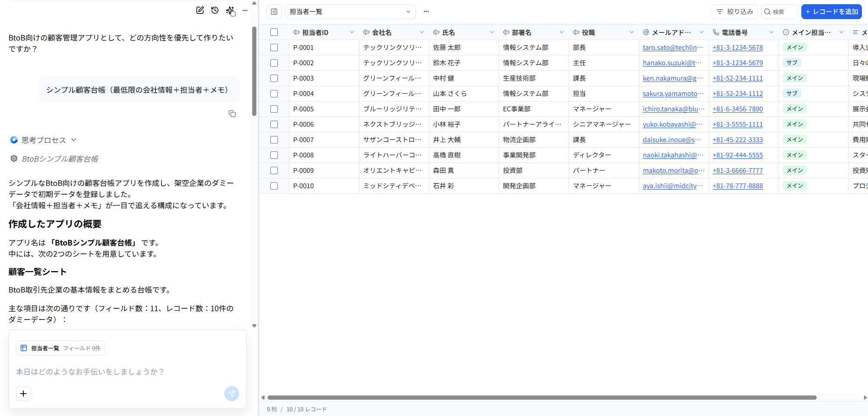868x416 pixels.
Task: Click the 担当者ID column header
Action: click(324, 32)
